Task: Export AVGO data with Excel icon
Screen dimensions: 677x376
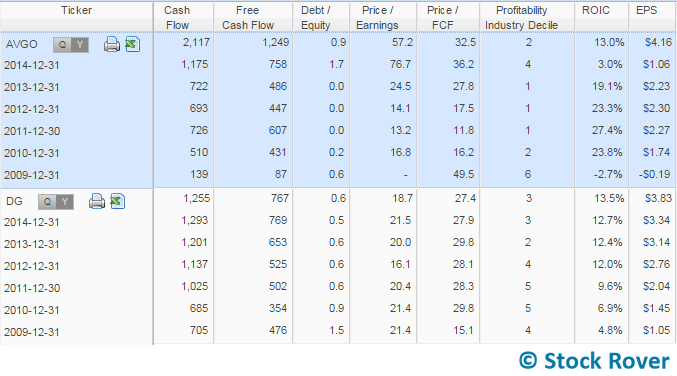Action: click(x=133, y=44)
